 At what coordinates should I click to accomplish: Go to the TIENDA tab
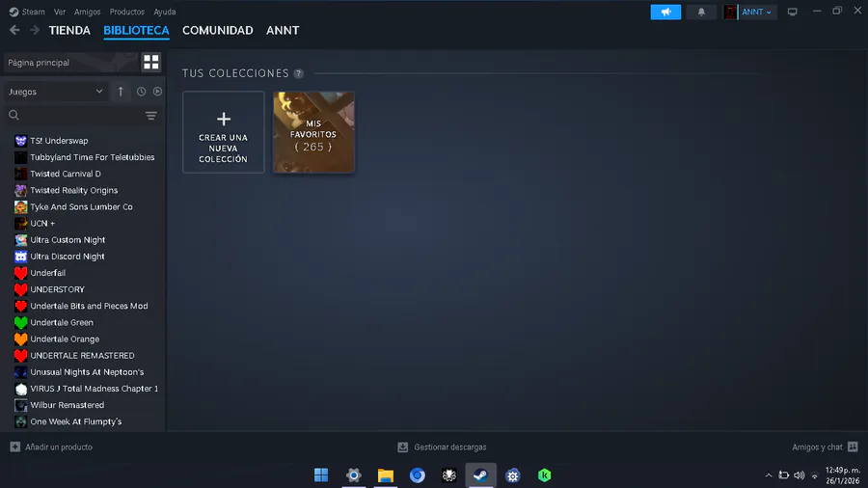pos(69,31)
